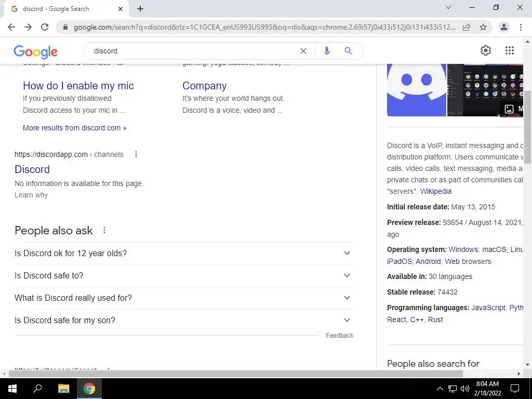Viewport: 532px width, 399px height.
Task: Open the C++ link
Action: (417, 320)
